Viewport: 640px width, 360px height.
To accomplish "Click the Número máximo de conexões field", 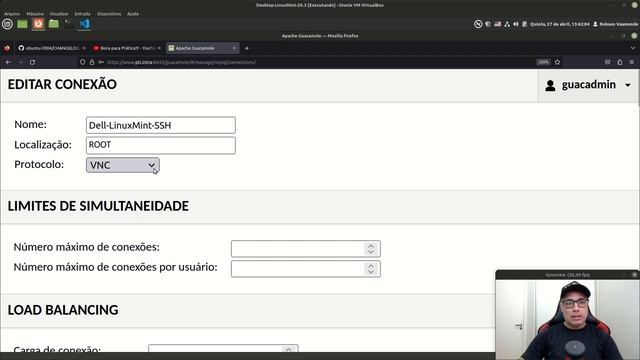I will (306, 249).
